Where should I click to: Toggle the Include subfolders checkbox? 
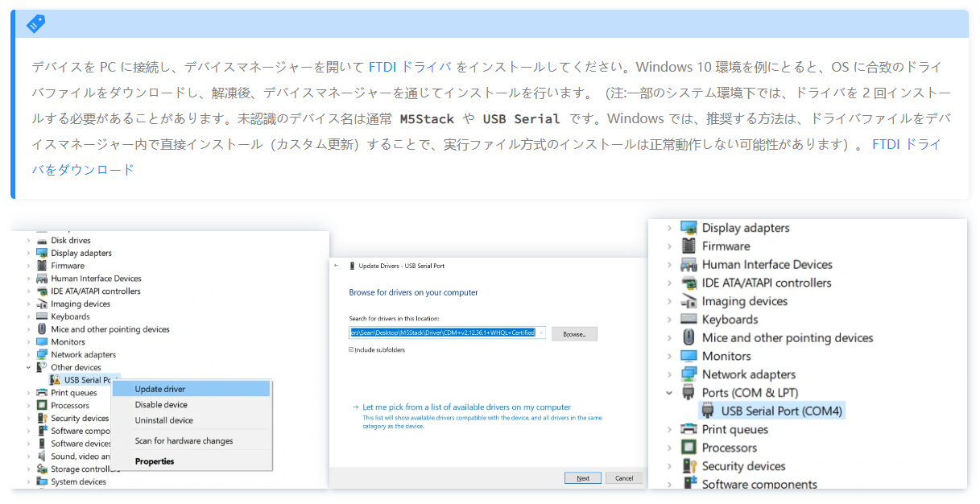click(351, 350)
